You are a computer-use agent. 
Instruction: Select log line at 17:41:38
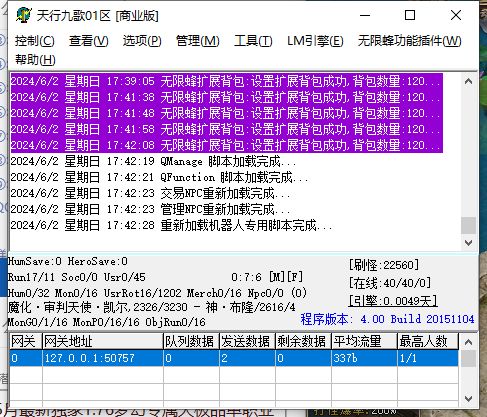coord(227,97)
